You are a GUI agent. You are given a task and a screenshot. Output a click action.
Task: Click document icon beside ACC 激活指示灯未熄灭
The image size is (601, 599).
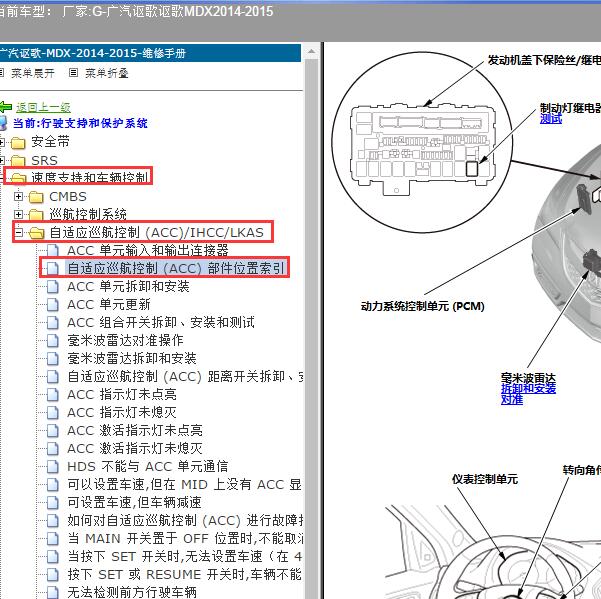53,448
